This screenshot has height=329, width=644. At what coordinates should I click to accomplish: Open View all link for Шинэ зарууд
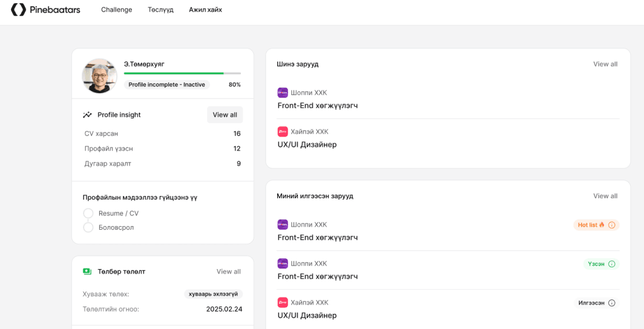point(605,64)
